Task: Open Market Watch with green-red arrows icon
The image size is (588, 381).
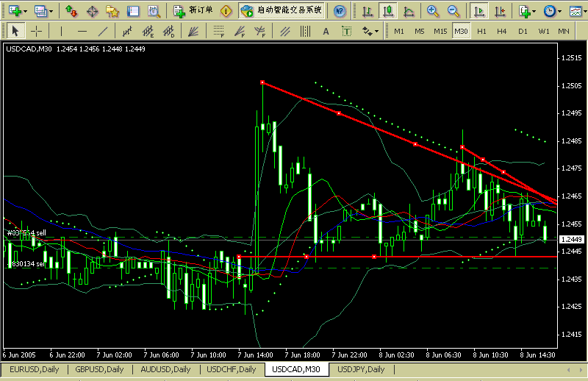Action: [71, 11]
